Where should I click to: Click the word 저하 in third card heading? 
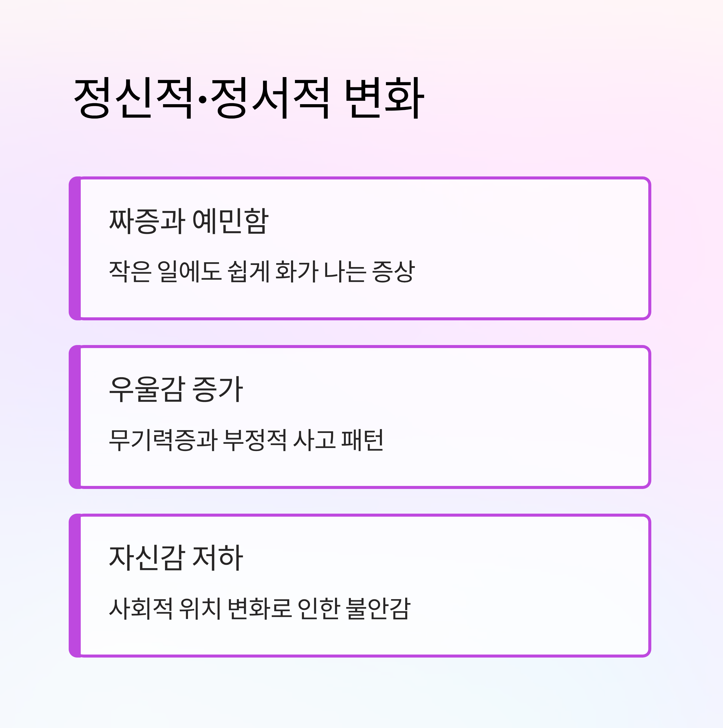pyautogui.click(x=218, y=558)
